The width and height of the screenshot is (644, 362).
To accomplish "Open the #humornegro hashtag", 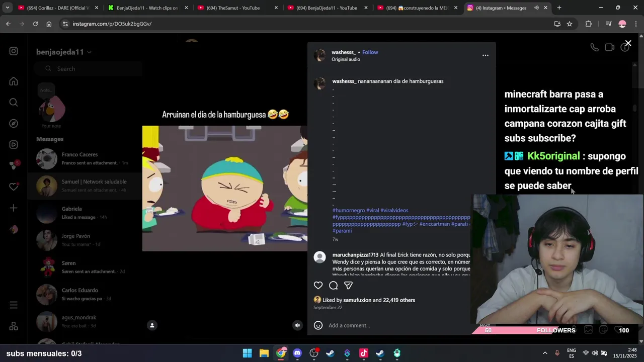I will click(x=349, y=210).
